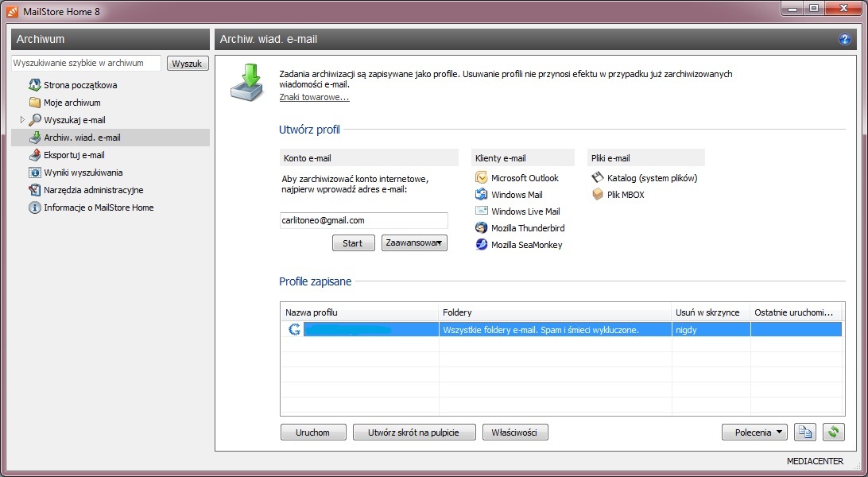Click the copy profile icon button
Image resolution: width=868 pixels, height=477 pixels.
pyautogui.click(x=805, y=432)
